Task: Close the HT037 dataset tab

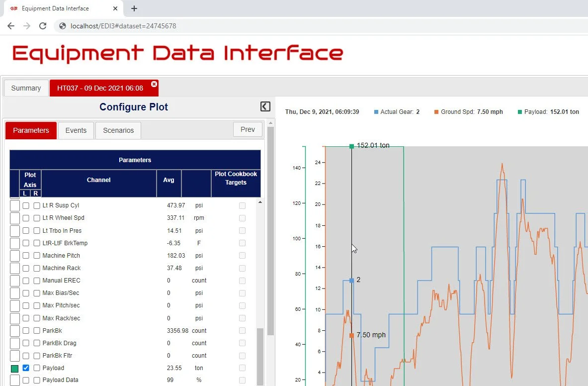Action: click(x=154, y=84)
